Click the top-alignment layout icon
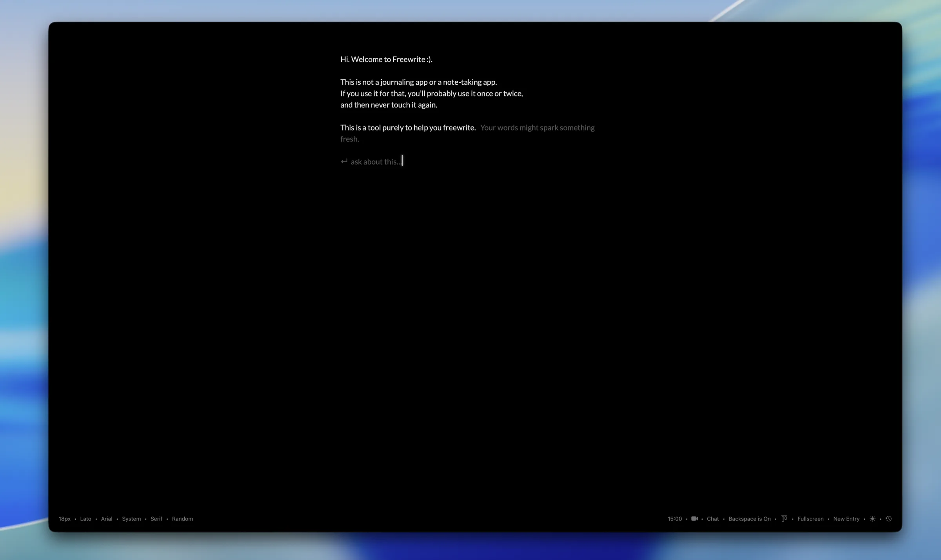 (784, 518)
